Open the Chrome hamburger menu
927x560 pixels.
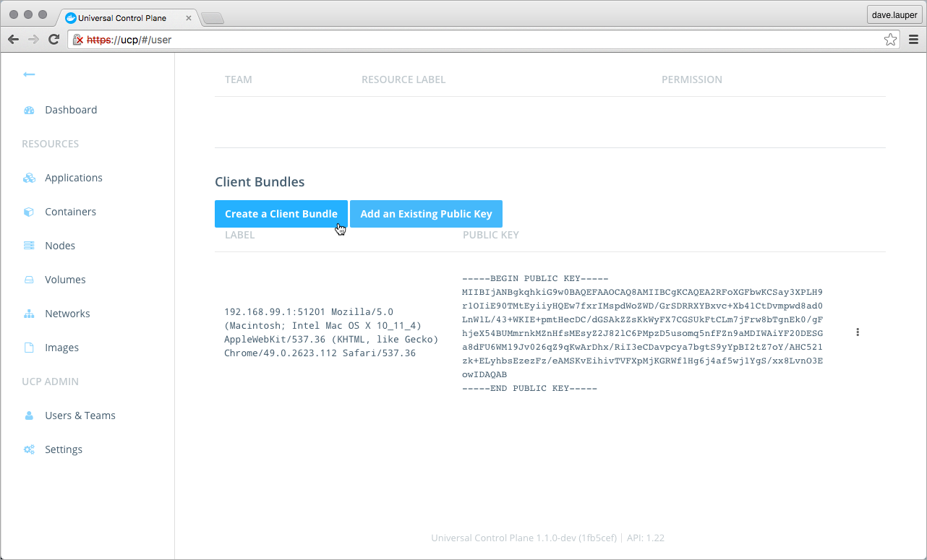click(x=913, y=40)
